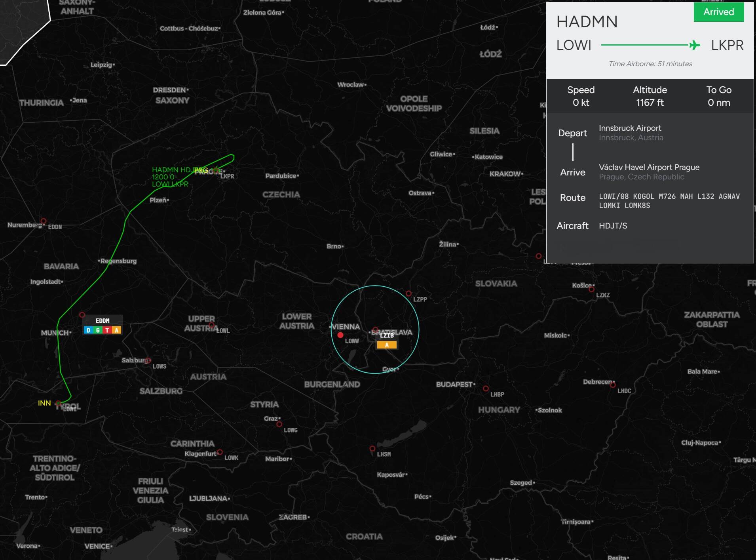This screenshot has width=756, height=560.
Task: Click the LOWG Graz airport marker
Action: [279, 424]
